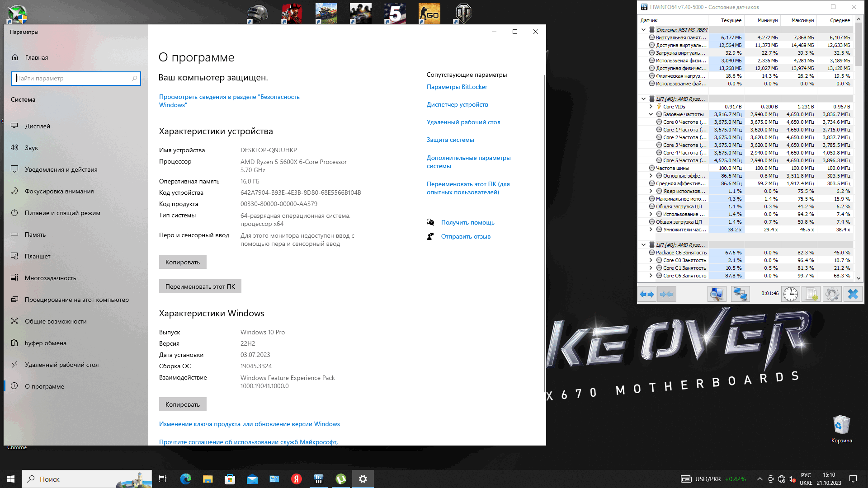This screenshot has height=488, width=868.
Task: Open the Многозадачность settings page
Action: pyautogui.click(x=76, y=278)
